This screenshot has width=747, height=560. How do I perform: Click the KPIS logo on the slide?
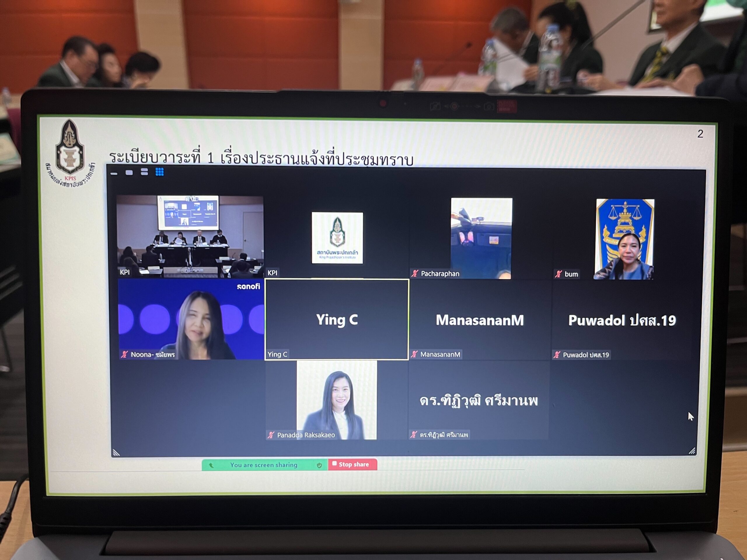(x=70, y=154)
